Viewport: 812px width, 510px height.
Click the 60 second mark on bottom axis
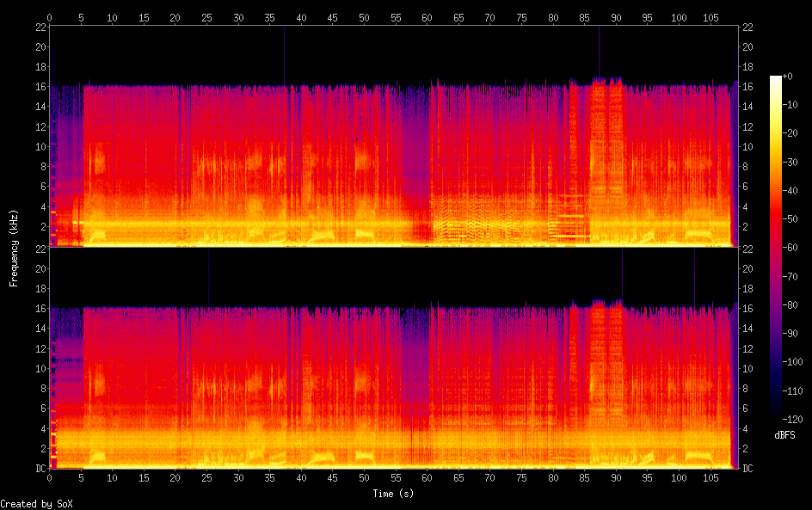click(427, 478)
